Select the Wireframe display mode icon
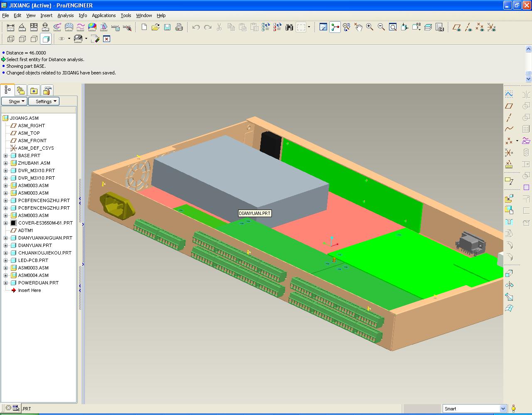Image resolution: width=532 pixels, height=415 pixels. click(x=11, y=39)
